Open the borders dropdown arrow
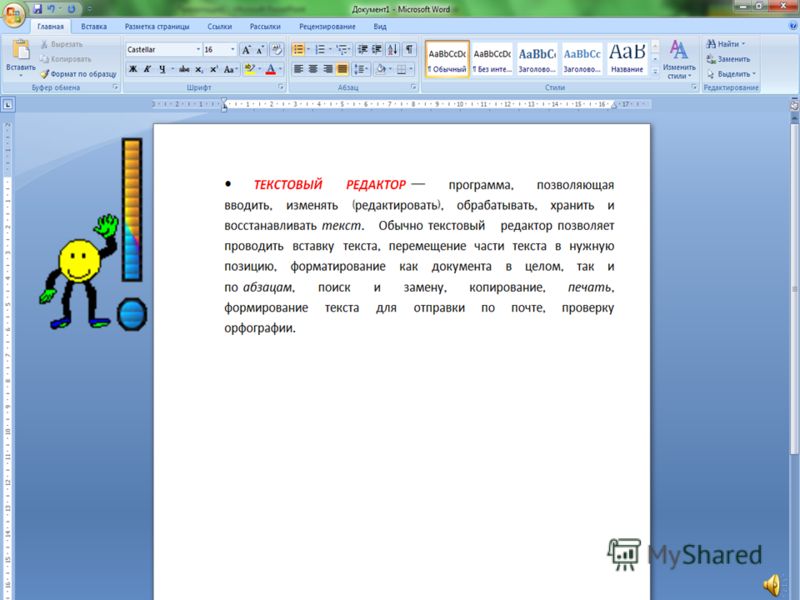This screenshot has width=800, height=600. [411, 69]
